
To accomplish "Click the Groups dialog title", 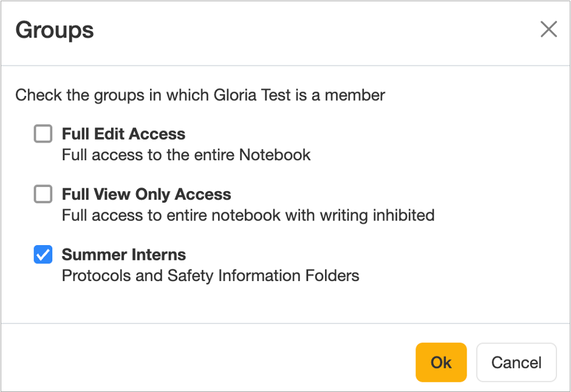I will tap(54, 30).
